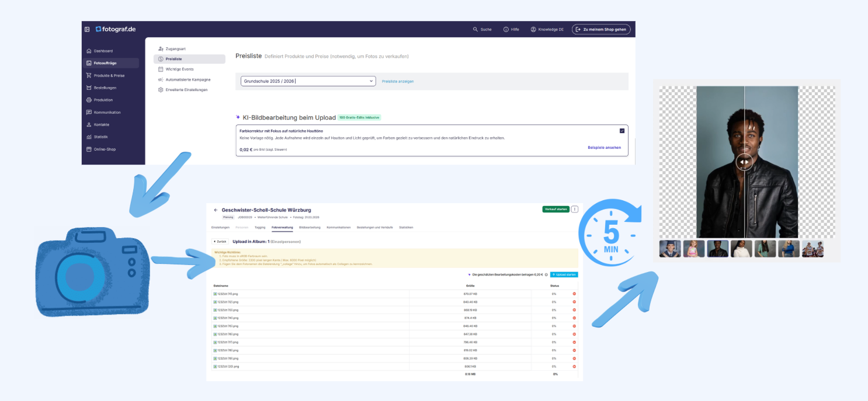Click file name 1232üt (11).png

[x=228, y=294]
